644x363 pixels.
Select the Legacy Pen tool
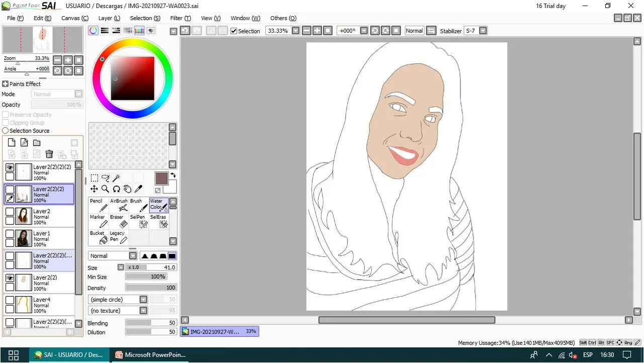(119, 237)
